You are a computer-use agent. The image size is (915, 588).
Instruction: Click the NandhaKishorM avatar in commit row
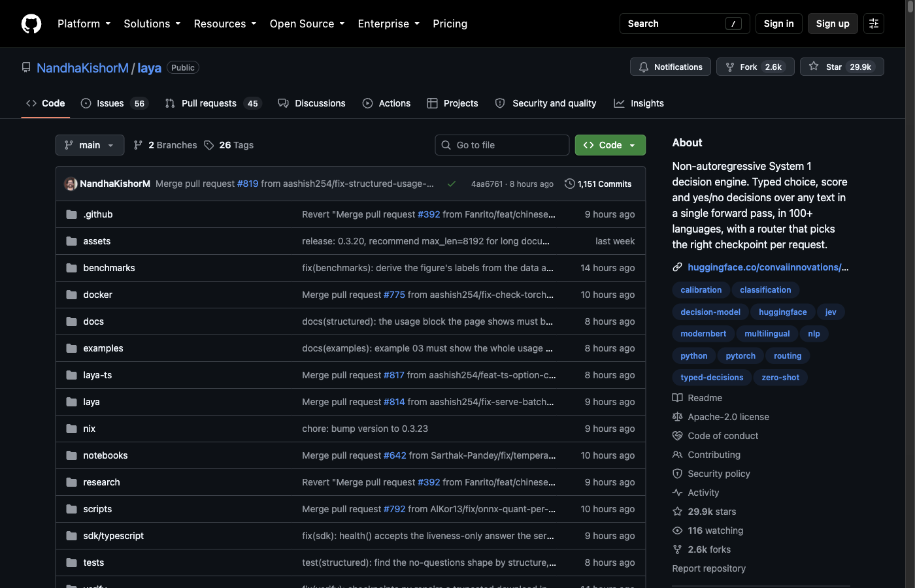click(71, 184)
